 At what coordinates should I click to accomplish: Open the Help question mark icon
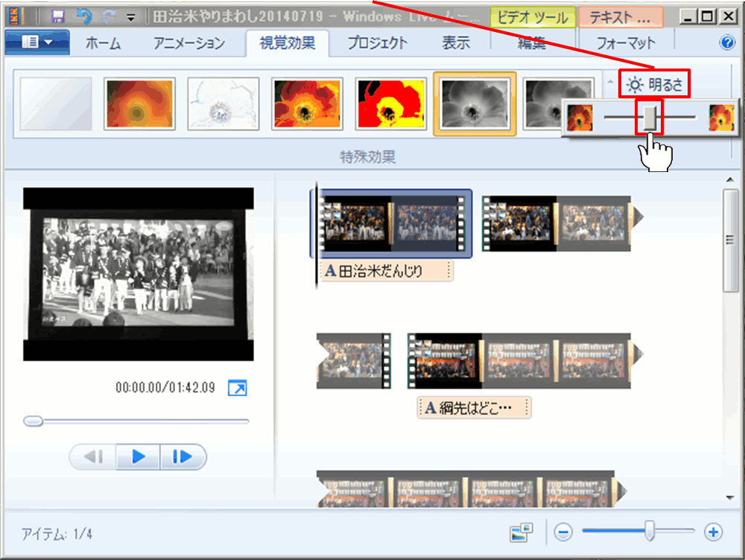[727, 42]
